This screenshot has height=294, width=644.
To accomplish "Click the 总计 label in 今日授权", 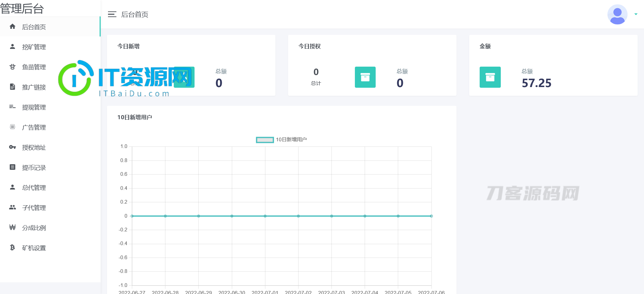I will (316, 83).
